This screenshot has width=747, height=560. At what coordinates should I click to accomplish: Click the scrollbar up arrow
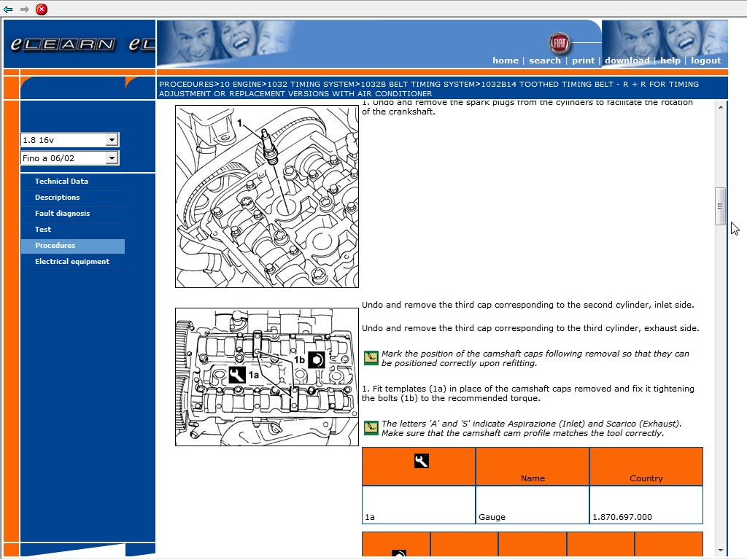click(720, 107)
